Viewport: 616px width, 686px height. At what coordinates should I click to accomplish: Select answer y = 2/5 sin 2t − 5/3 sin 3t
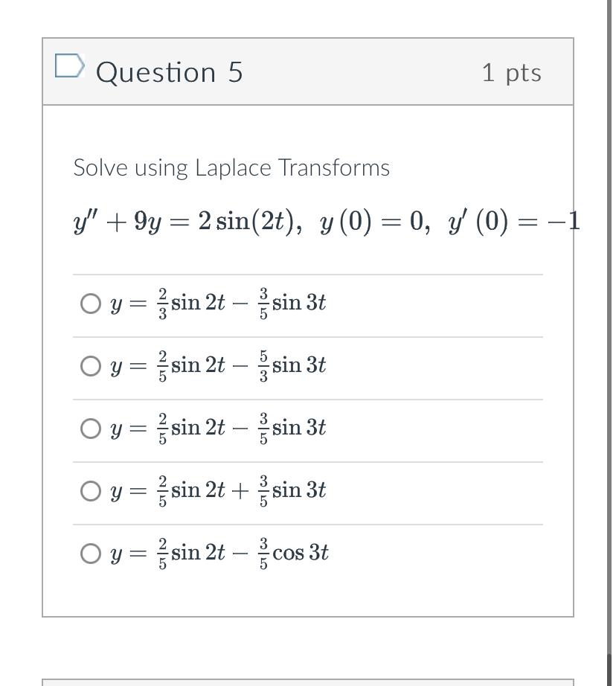92,365
